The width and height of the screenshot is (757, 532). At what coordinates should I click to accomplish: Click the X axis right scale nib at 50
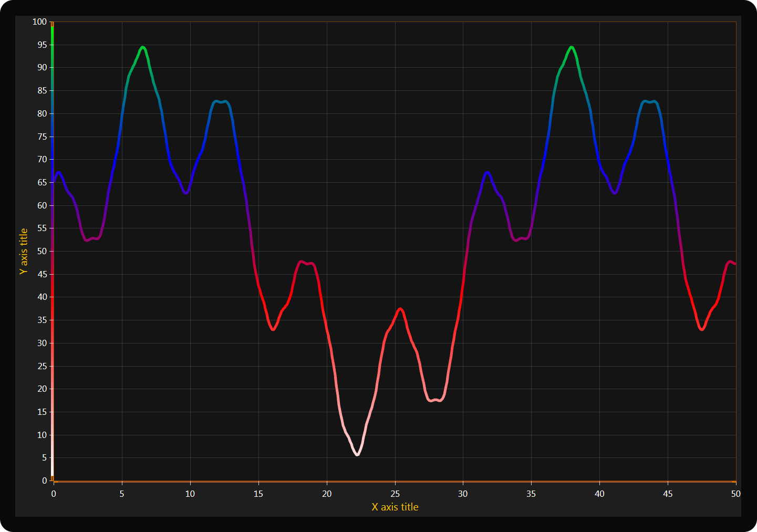point(734,481)
